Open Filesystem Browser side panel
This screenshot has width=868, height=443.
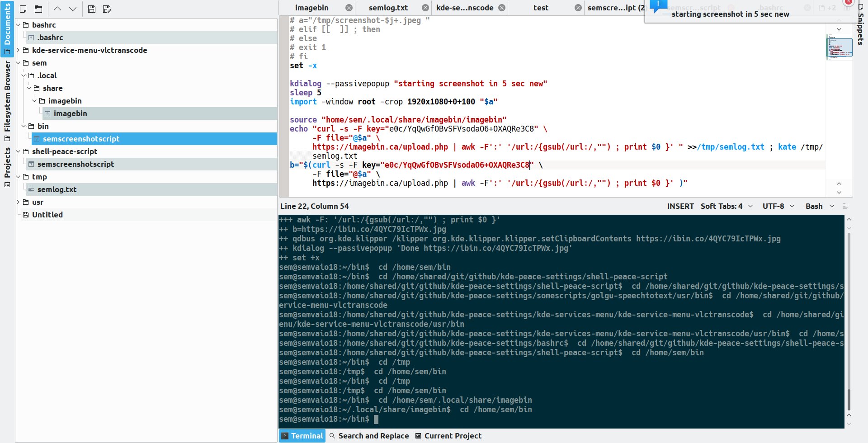pyautogui.click(x=7, y=100)
